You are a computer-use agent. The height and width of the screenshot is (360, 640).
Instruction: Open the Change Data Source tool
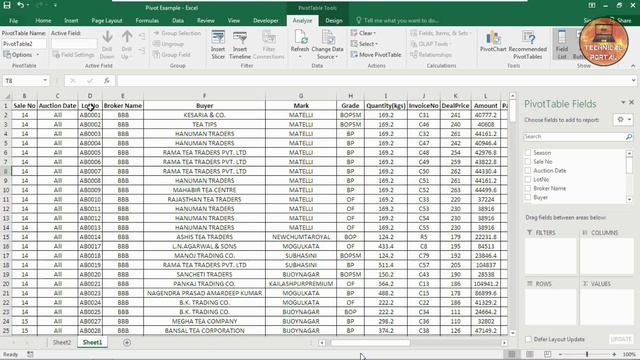327,45
